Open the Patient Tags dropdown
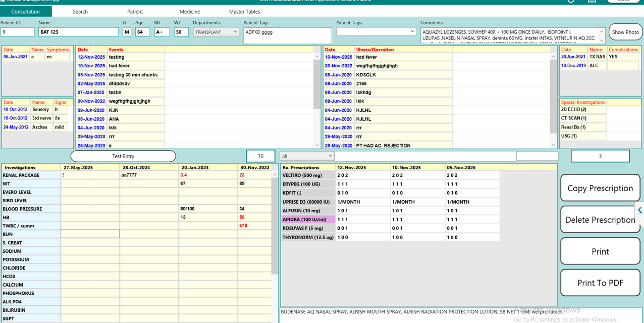 [x=376, y=31]
